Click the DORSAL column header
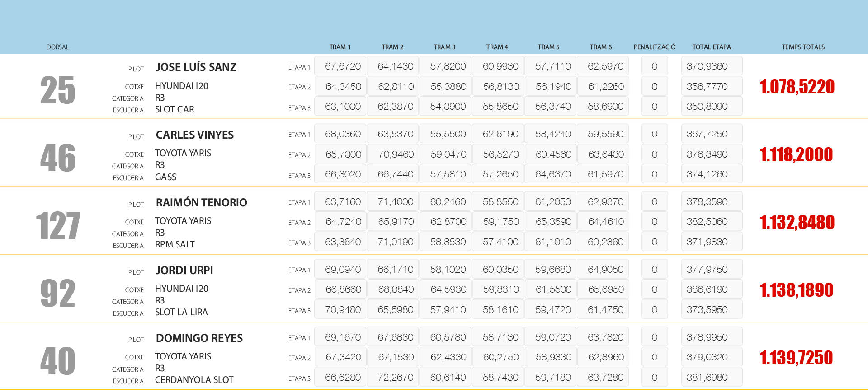Viewport: 868px width, 392px height. [x=57, y=47]
